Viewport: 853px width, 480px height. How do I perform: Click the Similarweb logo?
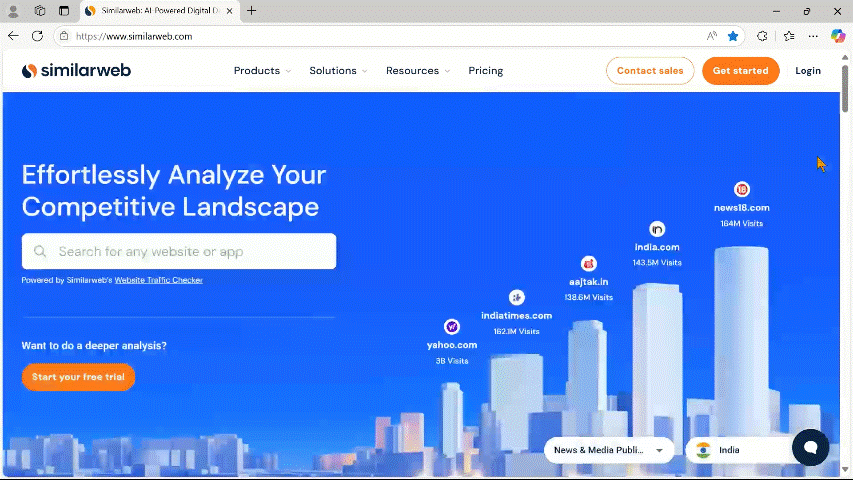tap(76, 71)
